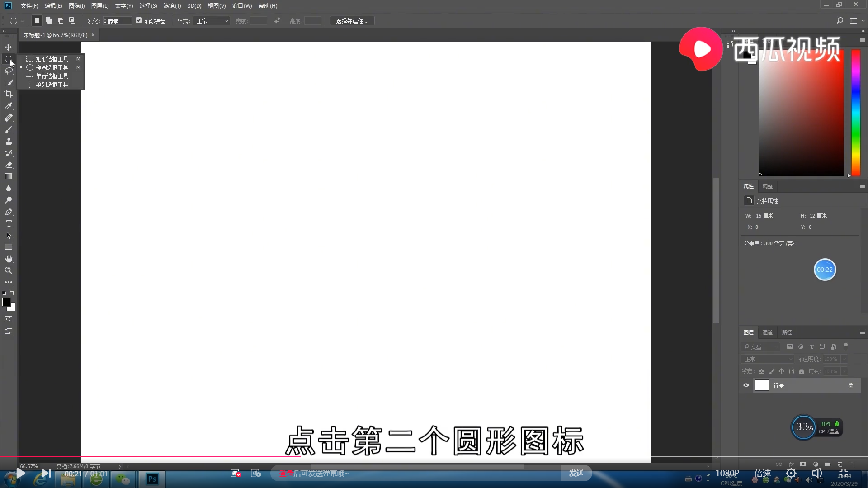Select the Crop tool
Image resolution: width=868 pixels, height=488 pixels.
pos(9,94)
